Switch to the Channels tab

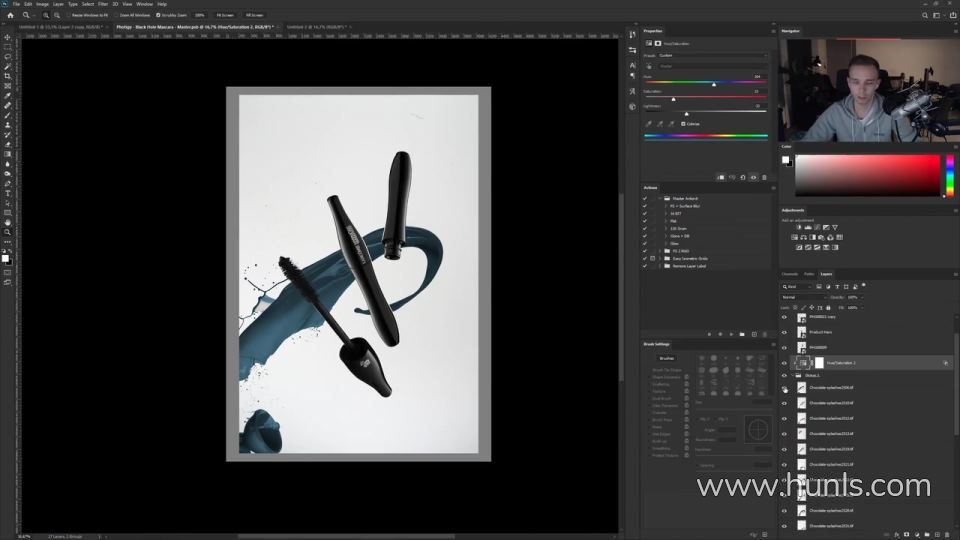tap(789, 274)
